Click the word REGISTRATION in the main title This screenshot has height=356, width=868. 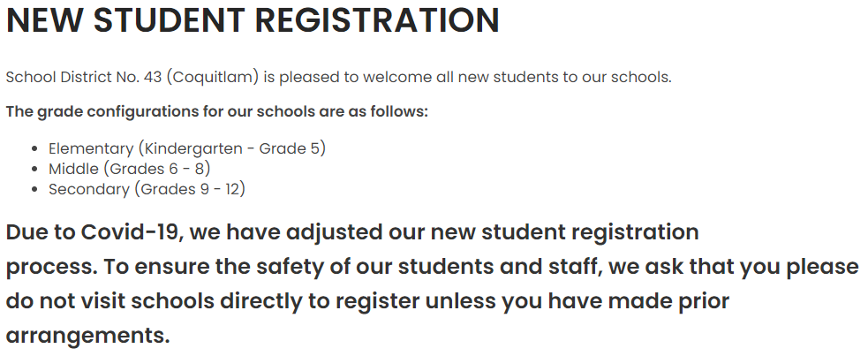377,20
